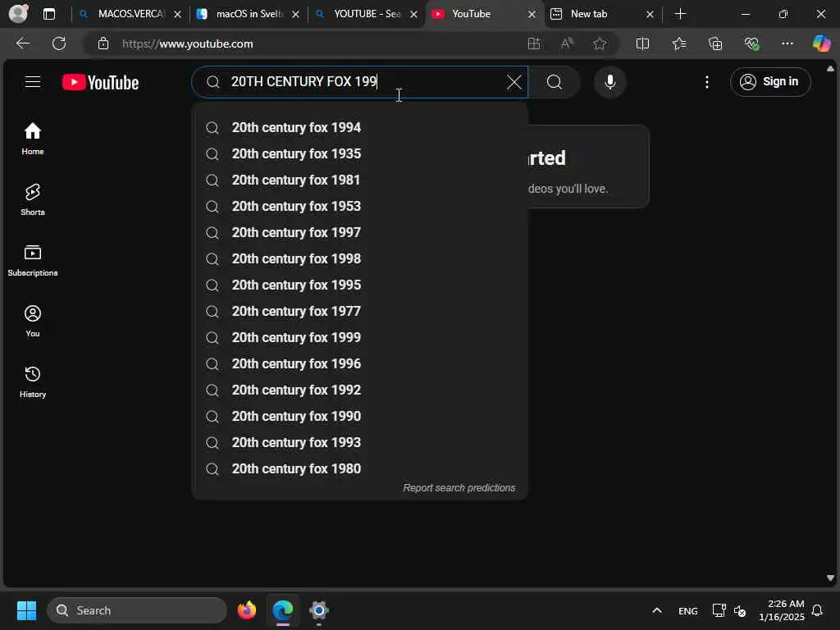This screenshot has height=630, width=840.
Task: Click Report search predictions link
Action: [459, 488]
